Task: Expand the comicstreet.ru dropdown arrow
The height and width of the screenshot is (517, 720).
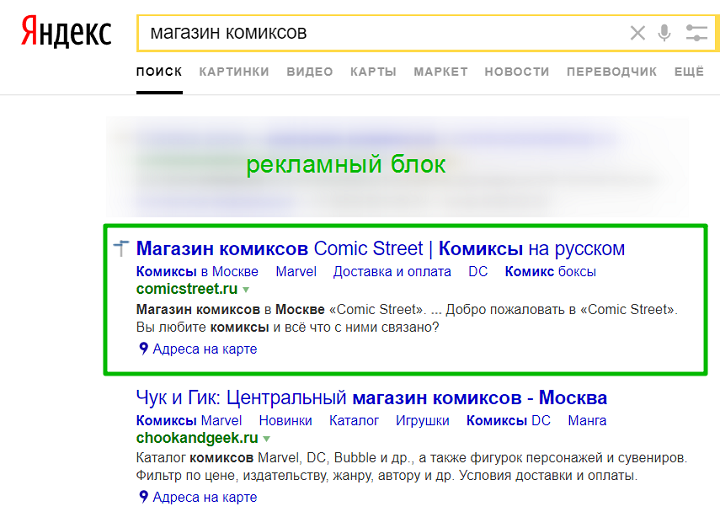Action: coord(246,290)
